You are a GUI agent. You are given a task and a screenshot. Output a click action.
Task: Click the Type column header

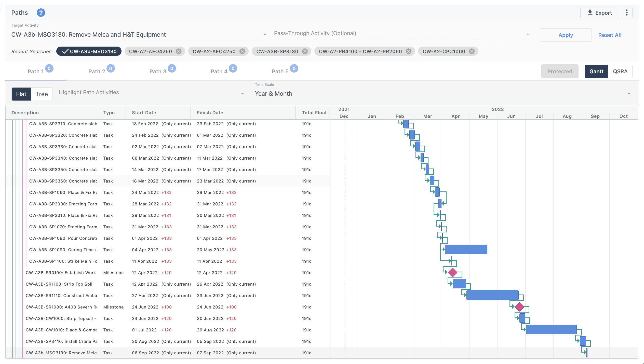pyautogui.click(x=111, y=113)
